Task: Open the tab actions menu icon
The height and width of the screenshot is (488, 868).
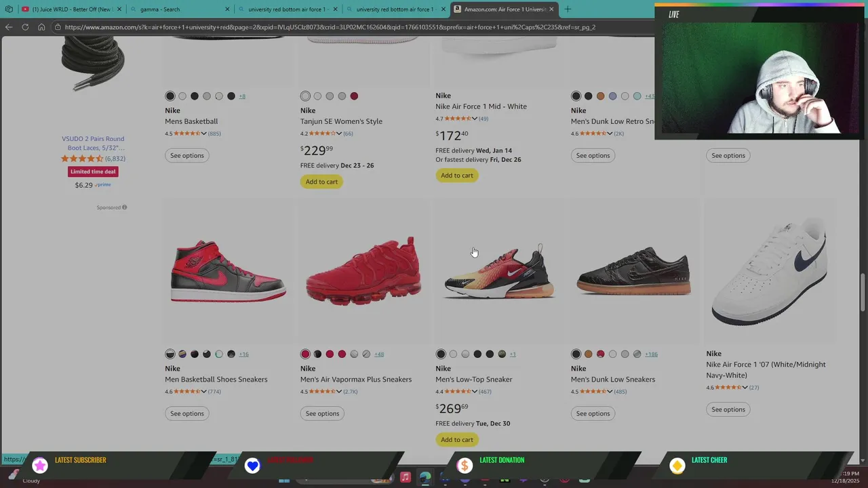Action: 9,9
